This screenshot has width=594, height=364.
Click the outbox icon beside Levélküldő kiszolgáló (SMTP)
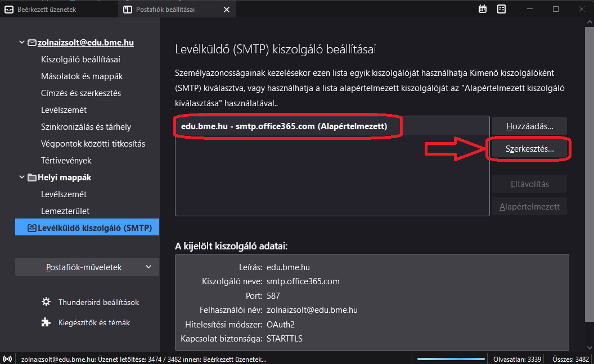click(x=32, y=228)
